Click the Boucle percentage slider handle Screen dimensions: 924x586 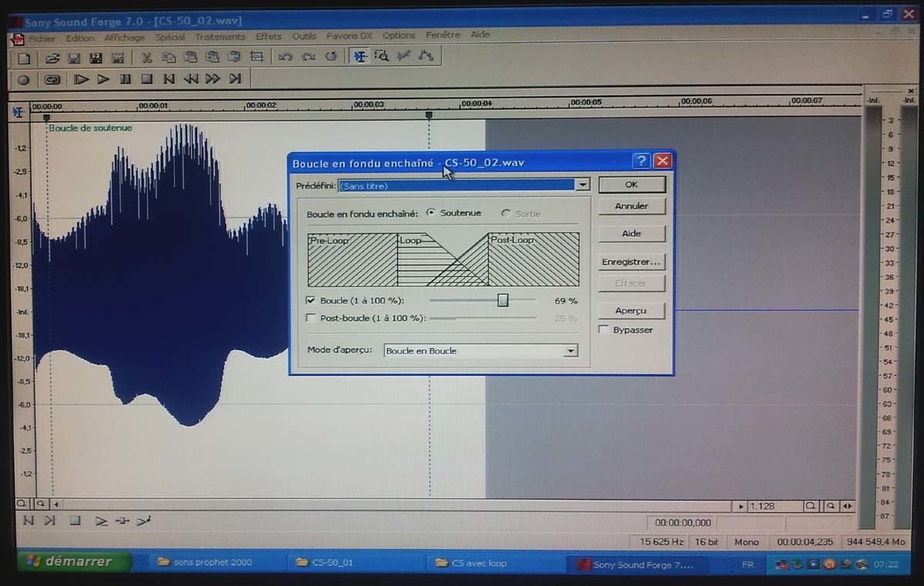(x=503, y=300)
